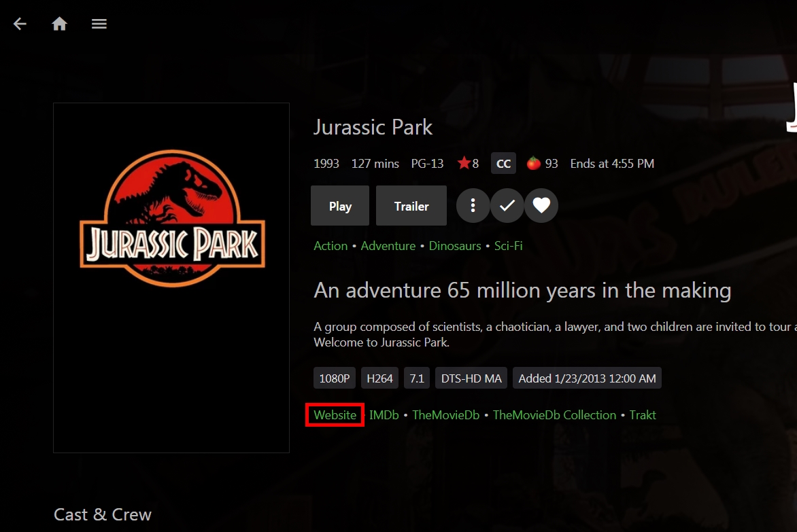Go back using the back arrow
The height and width of the screenshot is (532, 797).
click(20, 24)
